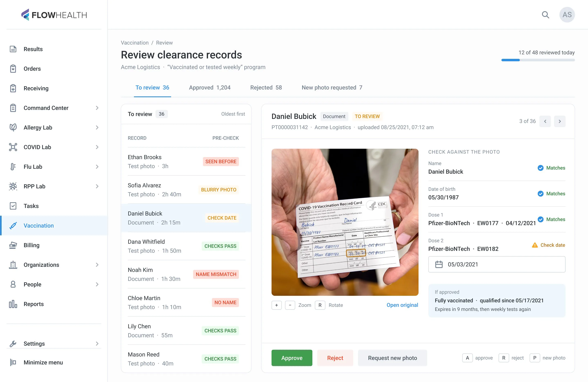Click the Orders clipboard icon
The height and width of the screenshot is (382, 588).
point(13,68)
